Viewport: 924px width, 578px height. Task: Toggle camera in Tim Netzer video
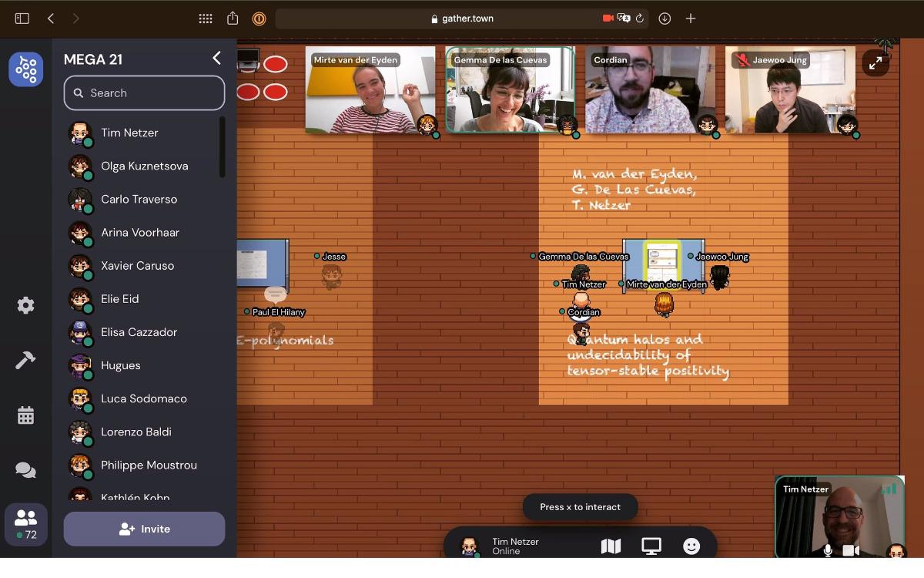click(851, 550)
